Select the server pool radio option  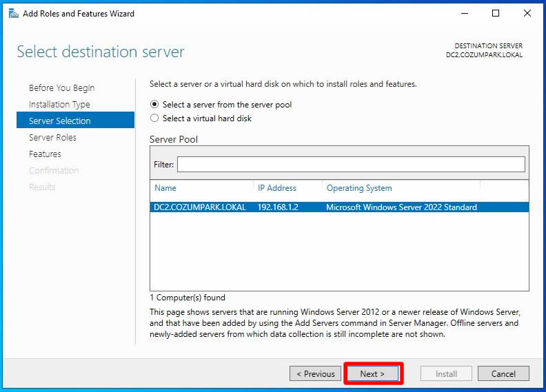click(x=154, y=105)
